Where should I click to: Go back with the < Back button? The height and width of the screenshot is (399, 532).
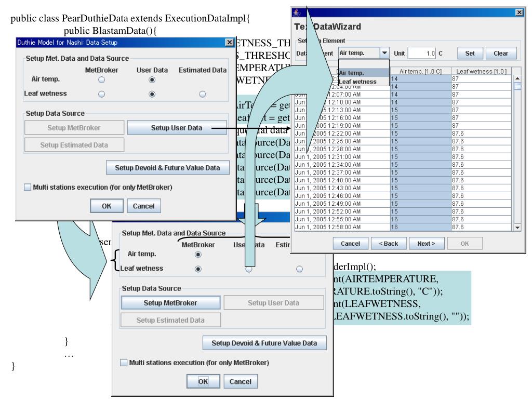(388, 243)
